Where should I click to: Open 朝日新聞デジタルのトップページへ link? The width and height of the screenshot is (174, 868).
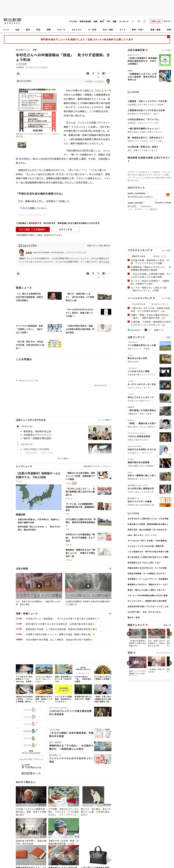pos(98,466)
